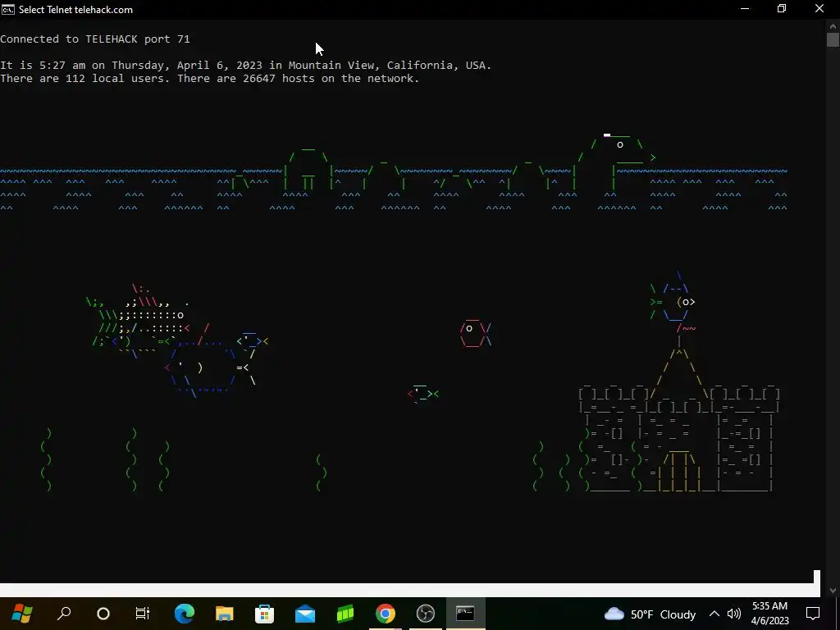
Task: Launch Microsoft Edge from taskbar
Action: tap(184, 614)
